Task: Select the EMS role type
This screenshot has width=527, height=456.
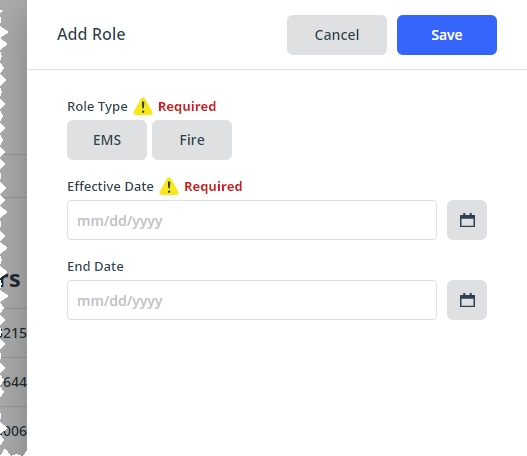Action: [107, 140]
